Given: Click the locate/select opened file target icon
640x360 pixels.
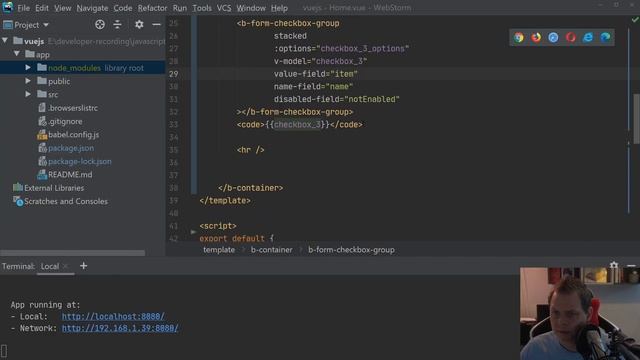Looking at the screenshot, I should pyautogui.click(x=100, y=24).
